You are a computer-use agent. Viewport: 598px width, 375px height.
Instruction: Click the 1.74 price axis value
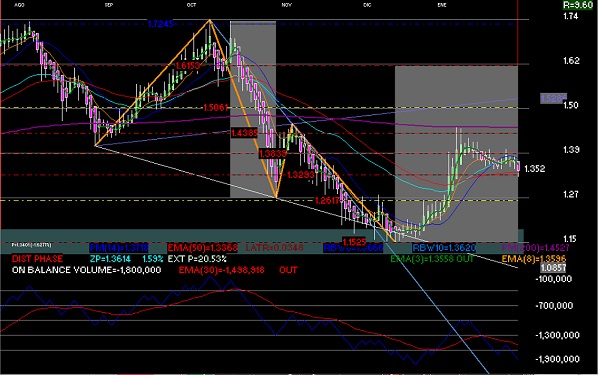pyautogui.click(x=571, y=16)
